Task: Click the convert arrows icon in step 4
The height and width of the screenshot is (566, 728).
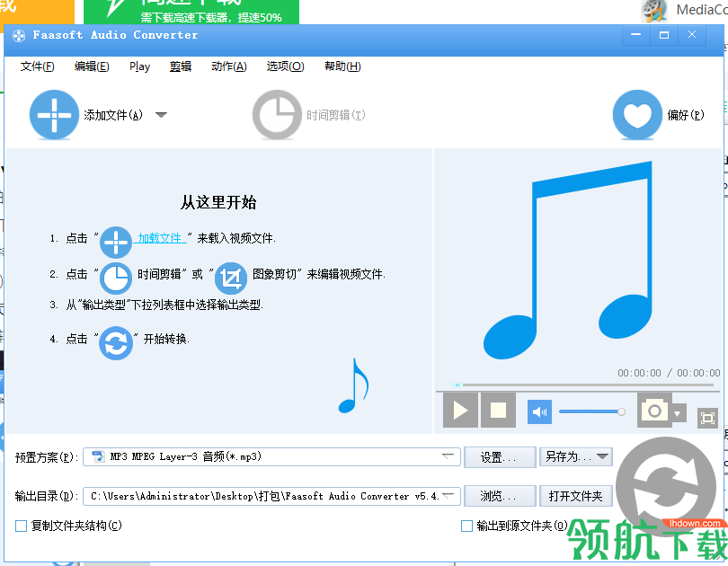Action: click(x=116, y=343)
